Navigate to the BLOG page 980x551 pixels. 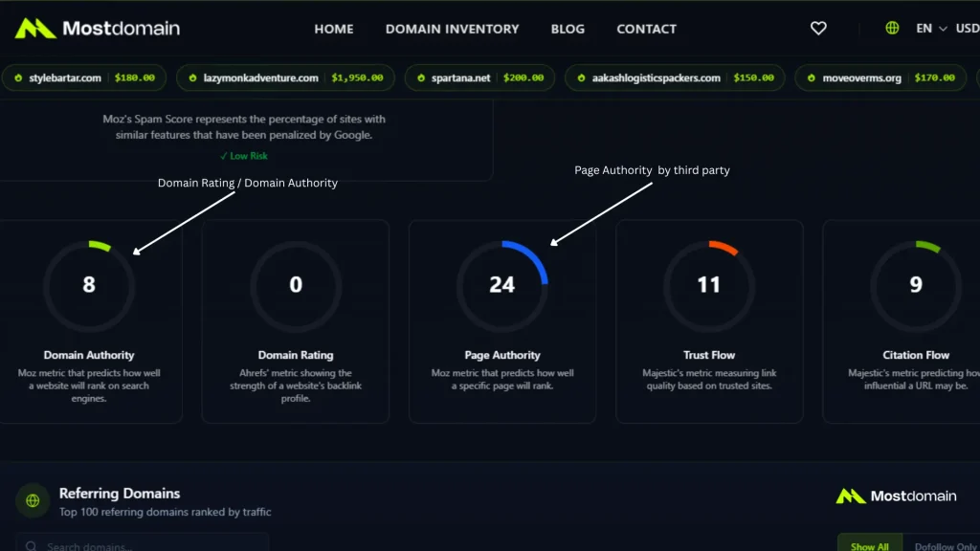[x=568, y=29]
